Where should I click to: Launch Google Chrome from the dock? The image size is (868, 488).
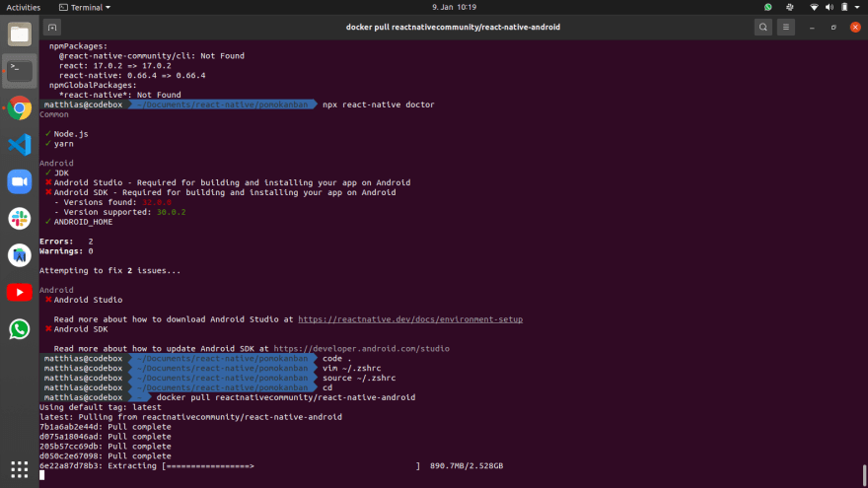[x=20, y=107]
